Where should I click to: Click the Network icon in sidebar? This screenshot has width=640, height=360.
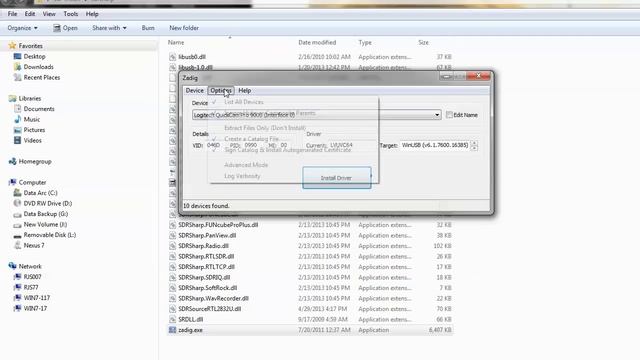[12, 266]
